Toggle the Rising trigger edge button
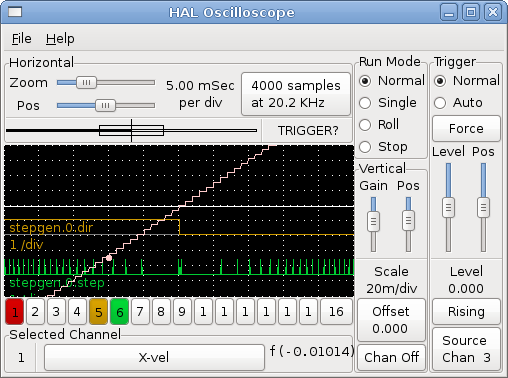This screenshot has width=508, height=378. pos(466,312)
